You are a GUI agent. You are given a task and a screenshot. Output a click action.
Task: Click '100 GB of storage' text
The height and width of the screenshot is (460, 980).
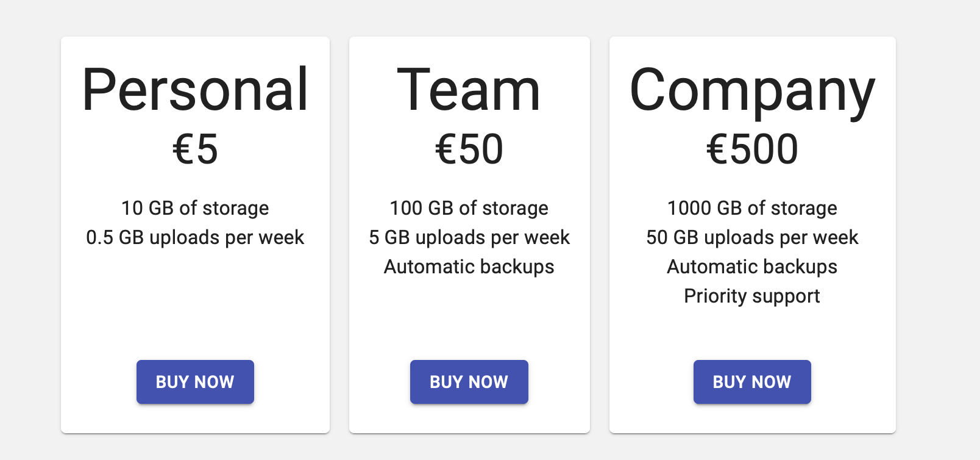[x=469, y=208]
